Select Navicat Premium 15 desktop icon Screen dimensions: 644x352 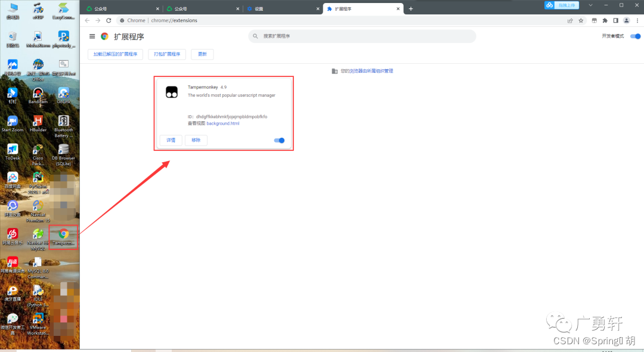click(38, 211)
